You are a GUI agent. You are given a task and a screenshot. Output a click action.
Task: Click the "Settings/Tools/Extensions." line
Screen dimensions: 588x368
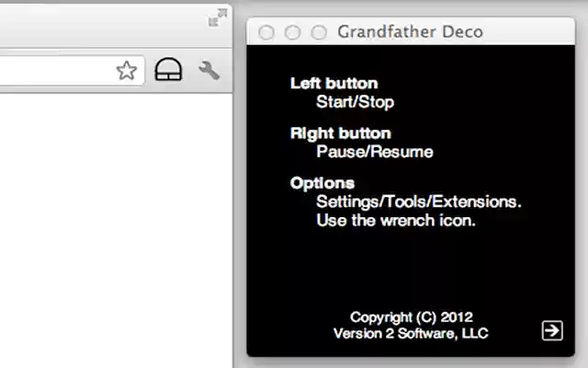point(419,202)
